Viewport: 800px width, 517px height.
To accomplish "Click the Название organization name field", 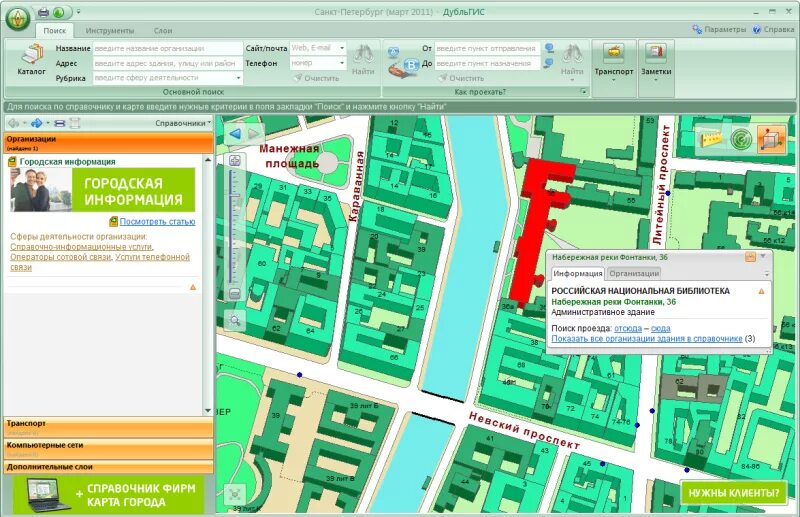I will pyautogui.click(x=168, y=48).
